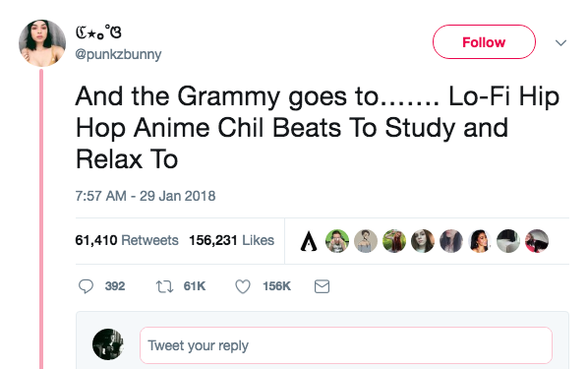The height and width of the screenshot is (369, 588).
Task: Open the 156,231 Likes list
Action: click(231, 240)
